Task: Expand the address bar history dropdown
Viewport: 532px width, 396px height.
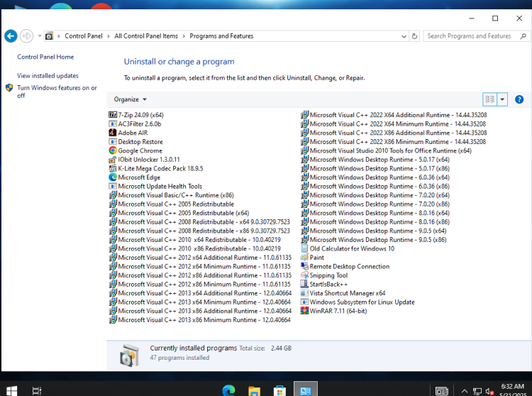Action: (404, 36)
